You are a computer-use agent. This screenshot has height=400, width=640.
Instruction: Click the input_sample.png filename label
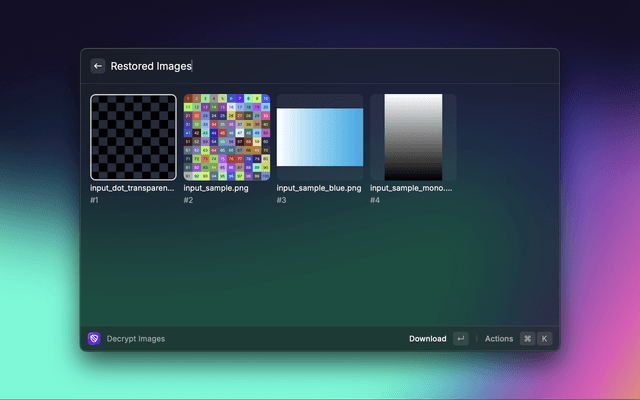point(216,188)
